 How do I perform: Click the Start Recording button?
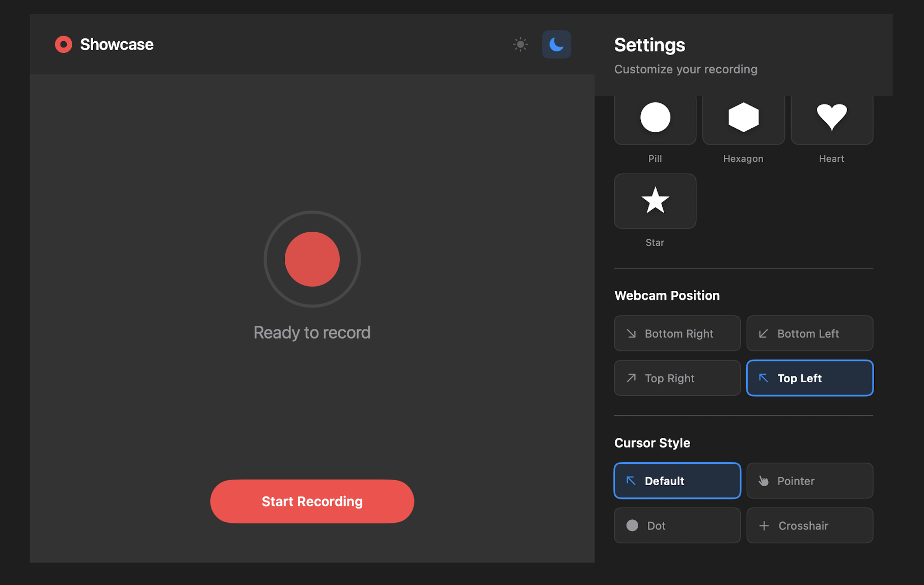click(x=312, y=502)
